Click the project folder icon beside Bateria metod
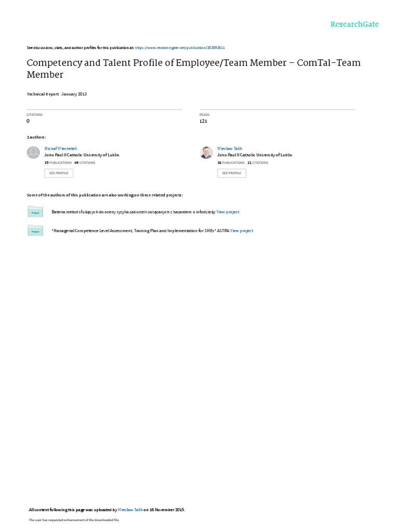This screenshot has height=532, width=399. (x=35, y=212)
